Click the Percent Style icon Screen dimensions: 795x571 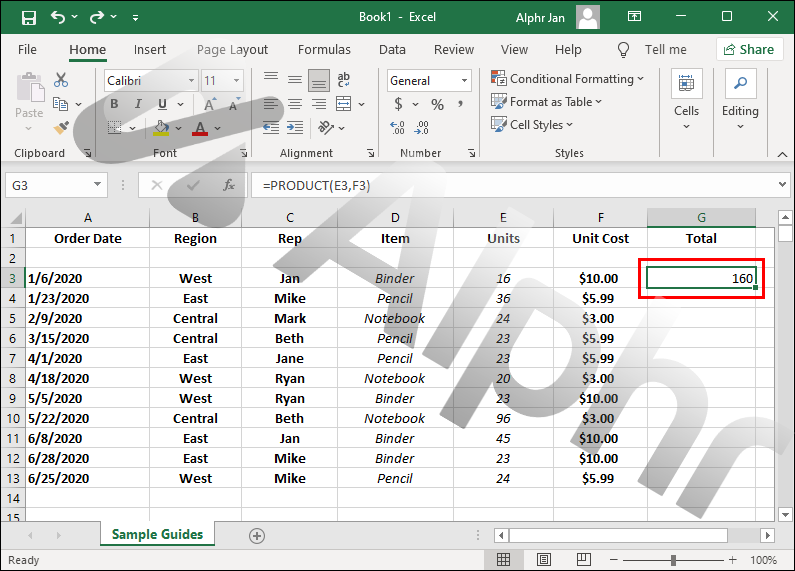click(x=437, y=104)
